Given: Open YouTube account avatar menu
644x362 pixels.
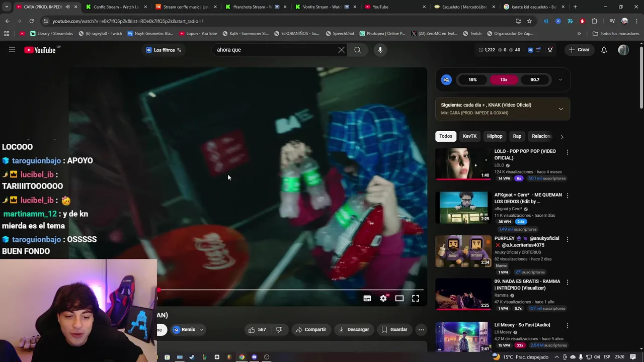Looking at the screenshot, I should (x=623, y=50).
